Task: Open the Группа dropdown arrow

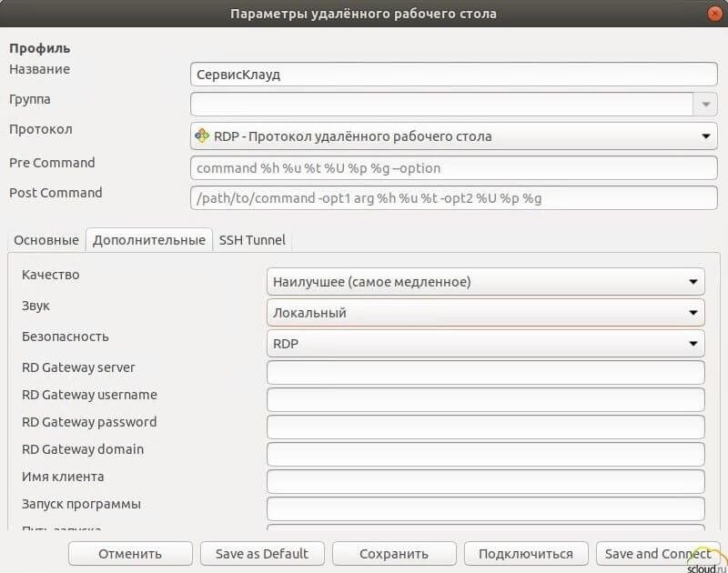Action: click(705, 105)
